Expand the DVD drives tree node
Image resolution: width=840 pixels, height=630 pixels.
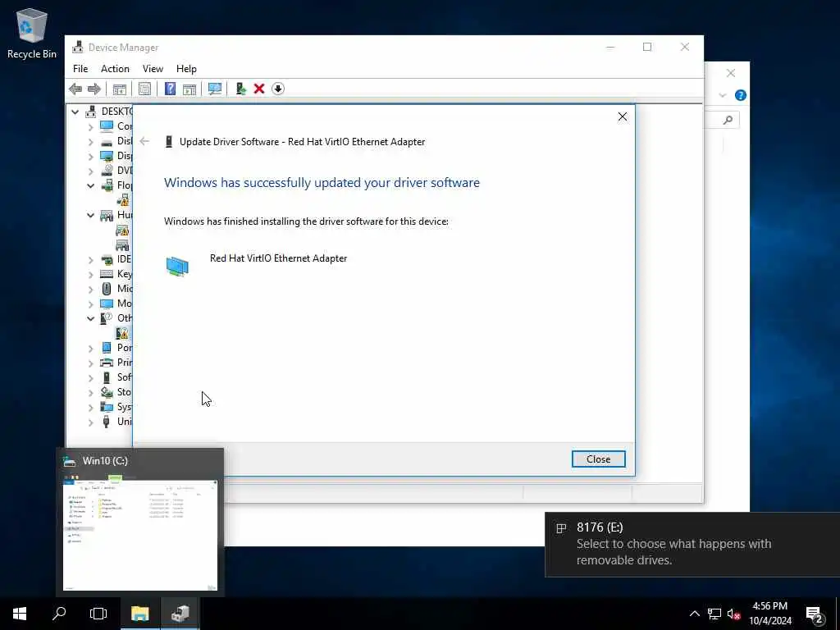tap(90, 171)
